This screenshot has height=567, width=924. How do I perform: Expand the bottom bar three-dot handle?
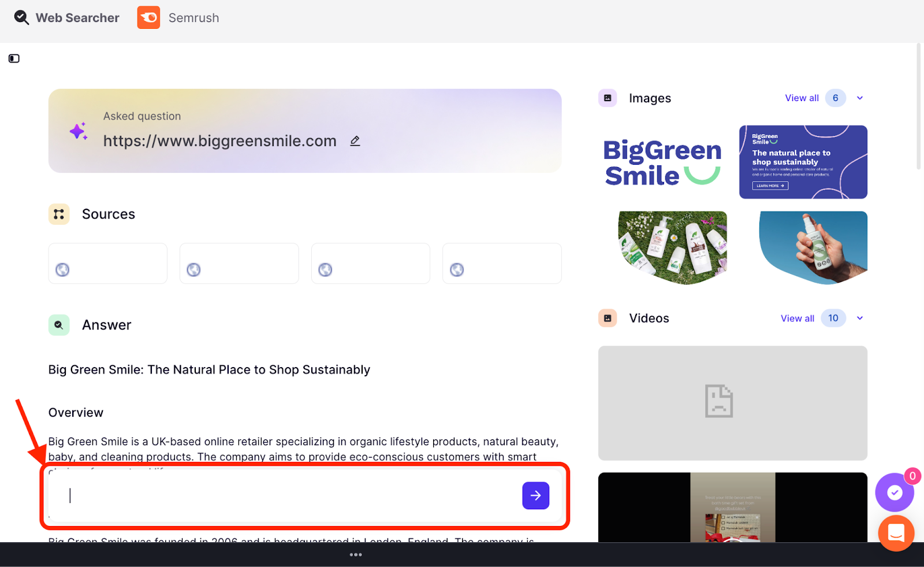click(356, 555)
